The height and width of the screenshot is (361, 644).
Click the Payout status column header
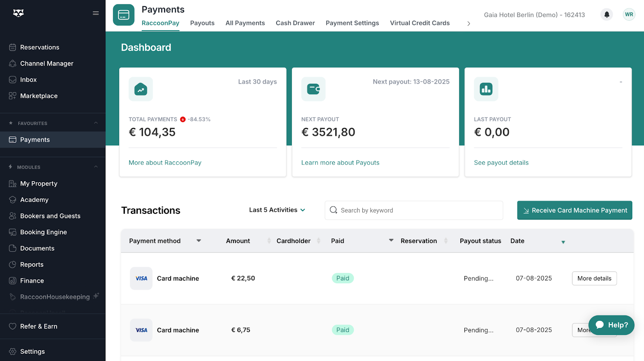click(481, 241)
